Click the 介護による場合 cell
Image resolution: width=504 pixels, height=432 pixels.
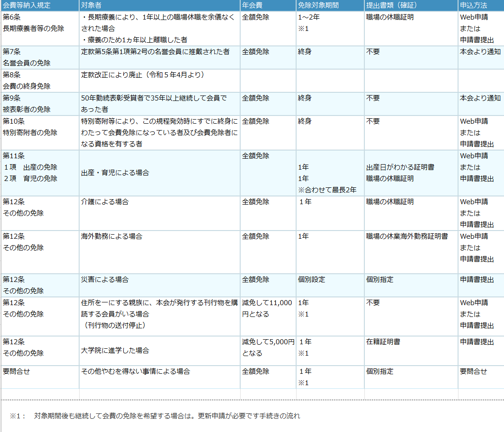(105, 201)
